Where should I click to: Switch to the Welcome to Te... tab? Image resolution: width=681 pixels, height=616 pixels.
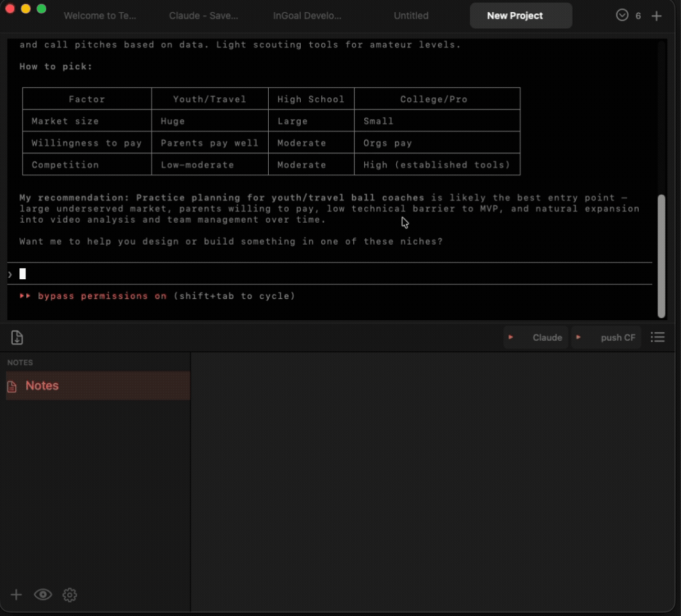coord(100,15)
